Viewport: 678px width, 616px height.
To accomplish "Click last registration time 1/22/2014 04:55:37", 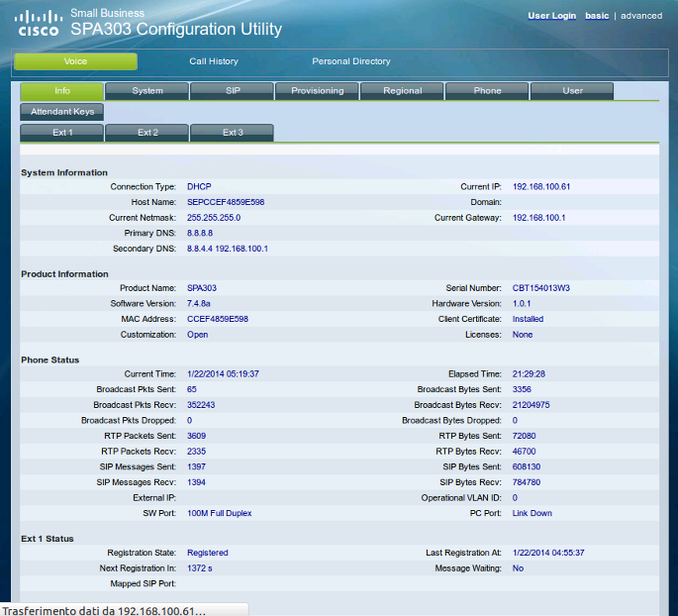I will 548,553.
